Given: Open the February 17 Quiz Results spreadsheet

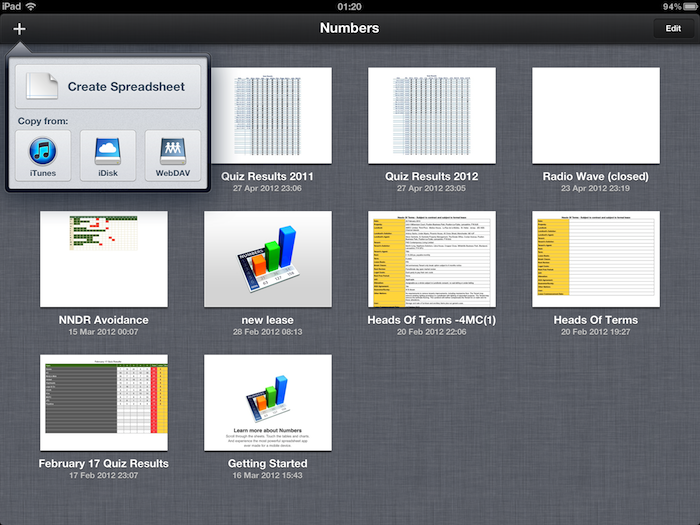Looking at the screenshot, I should (x=104, y=402).
